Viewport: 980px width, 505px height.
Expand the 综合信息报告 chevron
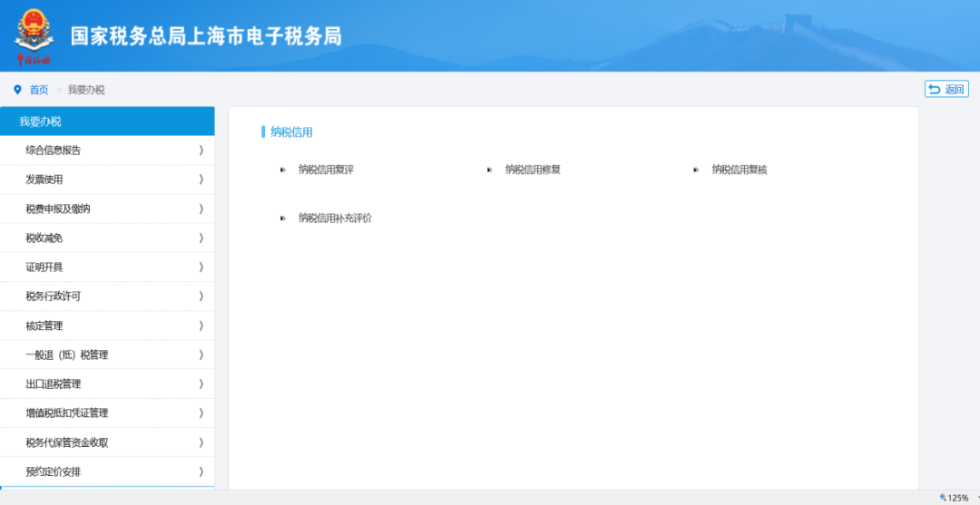click(201, 151)
